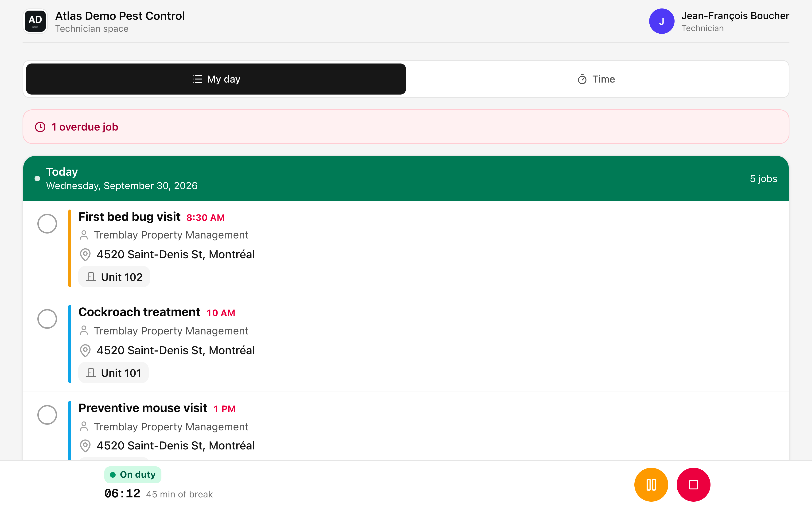This screenshot has height=508, width=812.
Task: Click the 10 AM time label
Action: point(221,313)
